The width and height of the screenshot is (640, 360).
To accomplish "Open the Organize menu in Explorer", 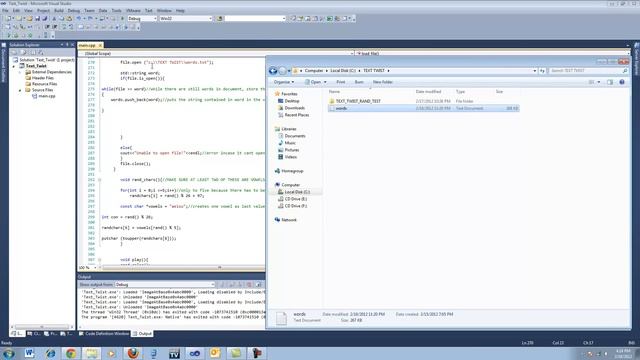I will 283,82.
